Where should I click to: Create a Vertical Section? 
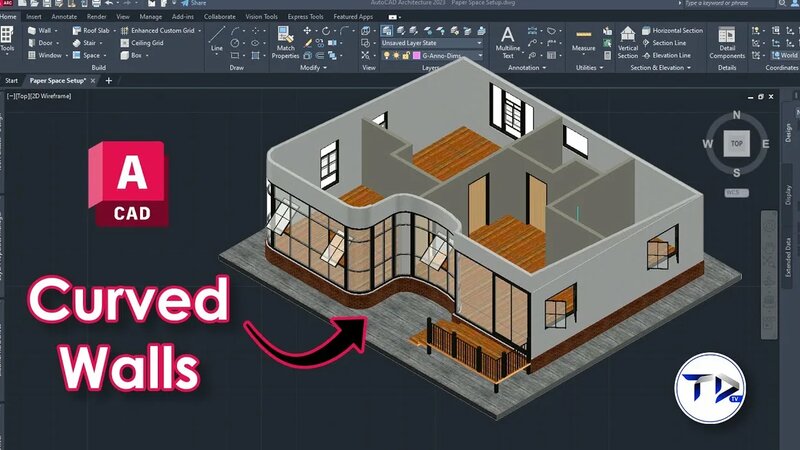(x=628, y=42)
